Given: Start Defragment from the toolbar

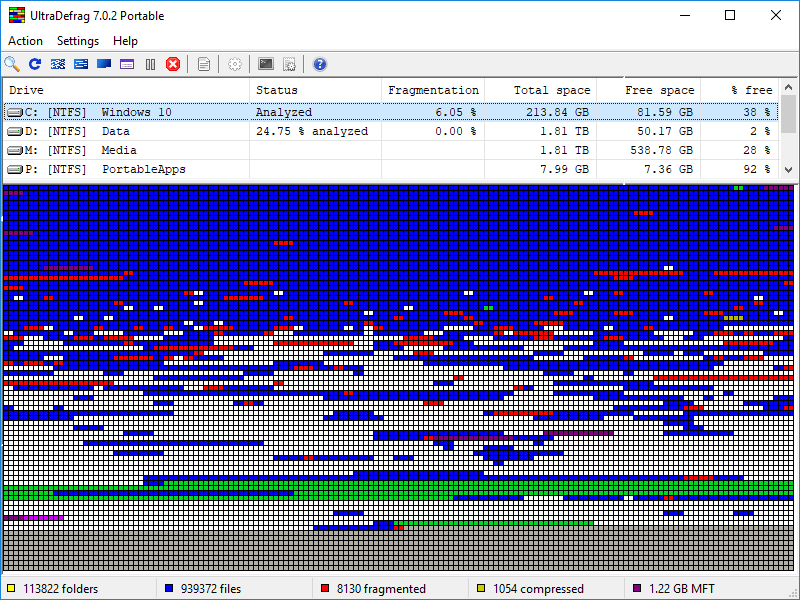Looking at the screenshot, I should pos(58,64).
